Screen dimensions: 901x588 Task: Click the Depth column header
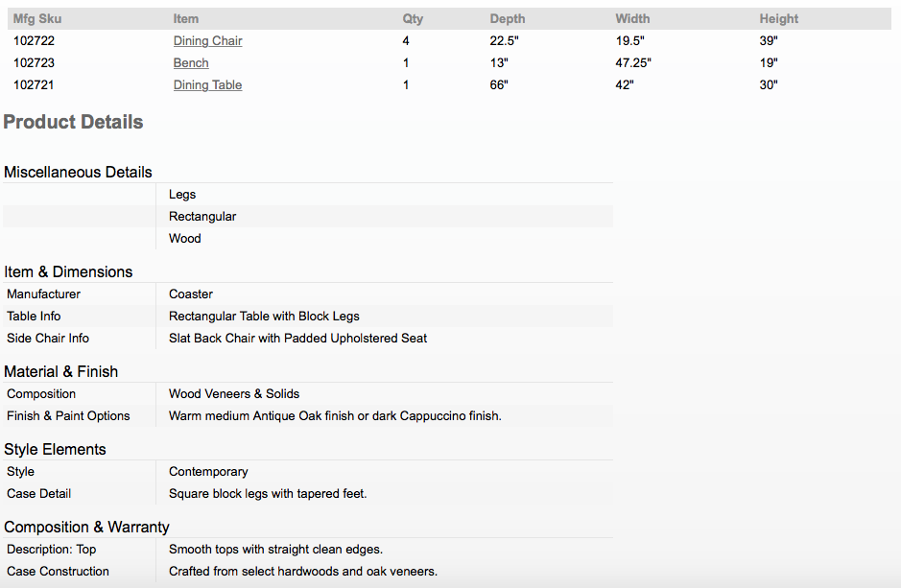click(x=508, y=19)
